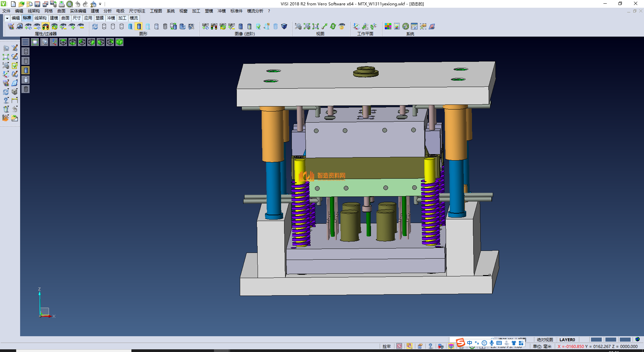Expand the quick access toolbar dropdown arrow

point(100,4)
